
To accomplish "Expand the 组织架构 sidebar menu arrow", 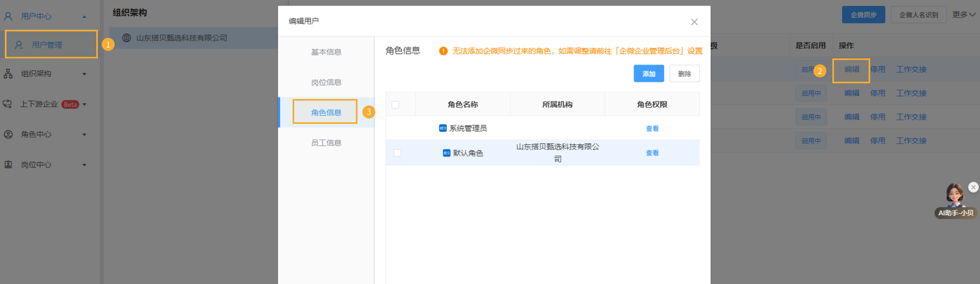I will 84,74.
